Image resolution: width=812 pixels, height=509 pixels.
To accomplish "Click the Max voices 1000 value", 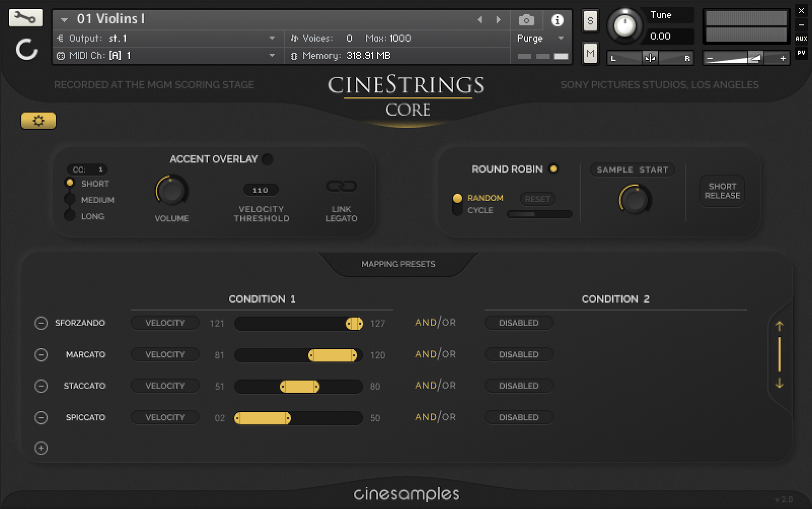I will [x=400, y=38].
